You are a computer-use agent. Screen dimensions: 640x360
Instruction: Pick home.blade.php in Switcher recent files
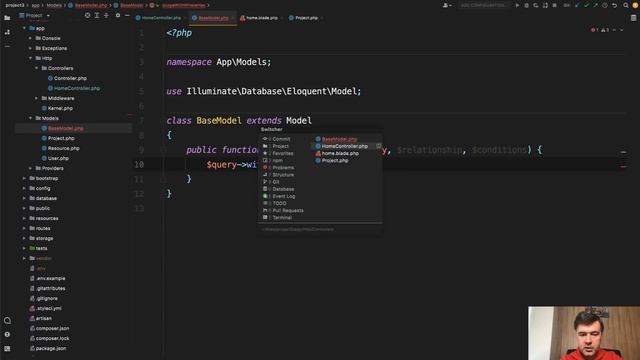340,153
